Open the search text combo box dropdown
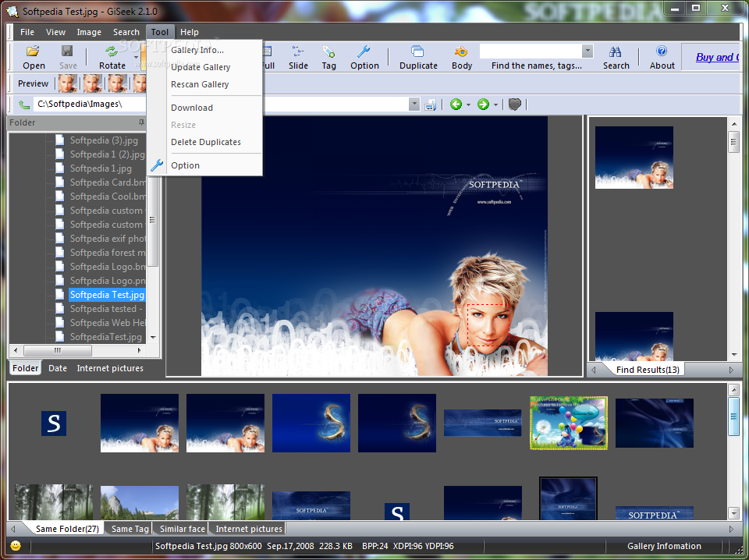 point(587,51)
